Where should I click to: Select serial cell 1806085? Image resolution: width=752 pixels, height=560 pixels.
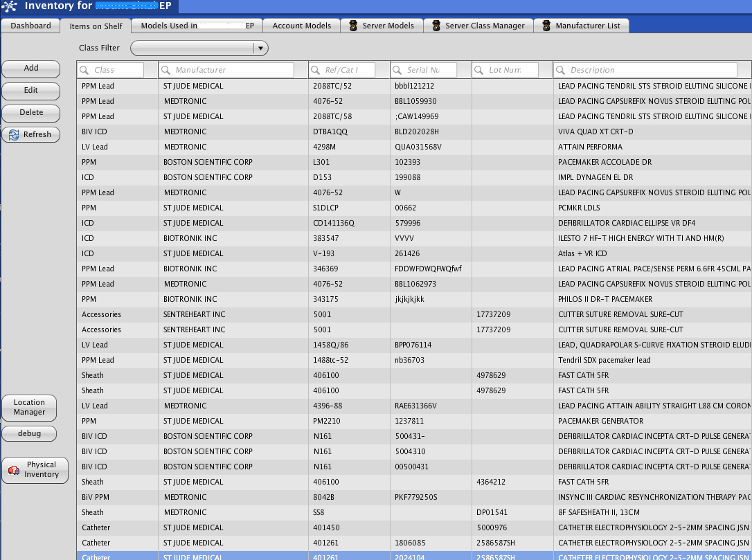[410, 543]
